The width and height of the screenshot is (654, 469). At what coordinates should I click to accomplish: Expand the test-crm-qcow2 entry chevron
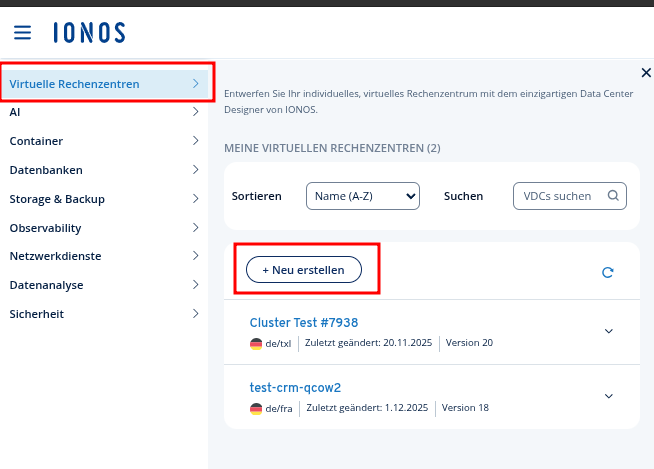609,396
